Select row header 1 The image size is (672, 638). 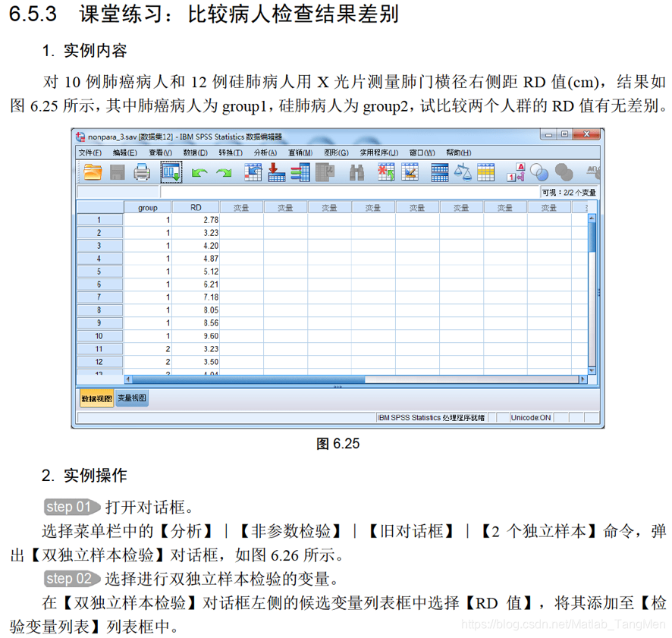pos(99,220)
